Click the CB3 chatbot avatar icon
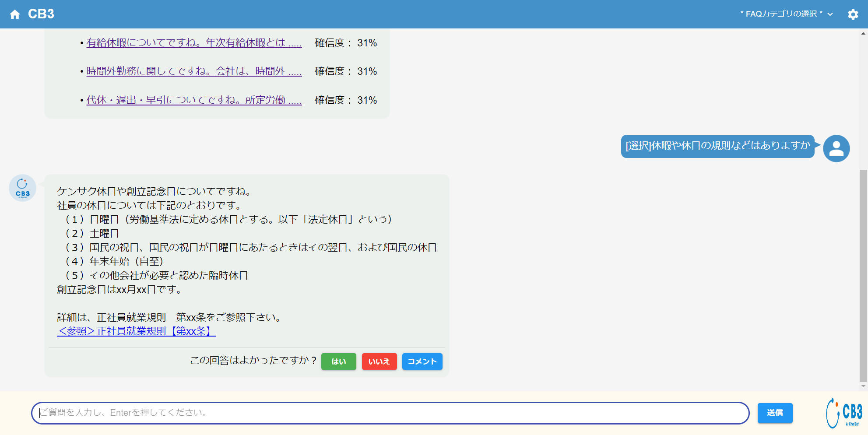Image resolution: width=868 pixels, height=435 pixels. [22, 188]
